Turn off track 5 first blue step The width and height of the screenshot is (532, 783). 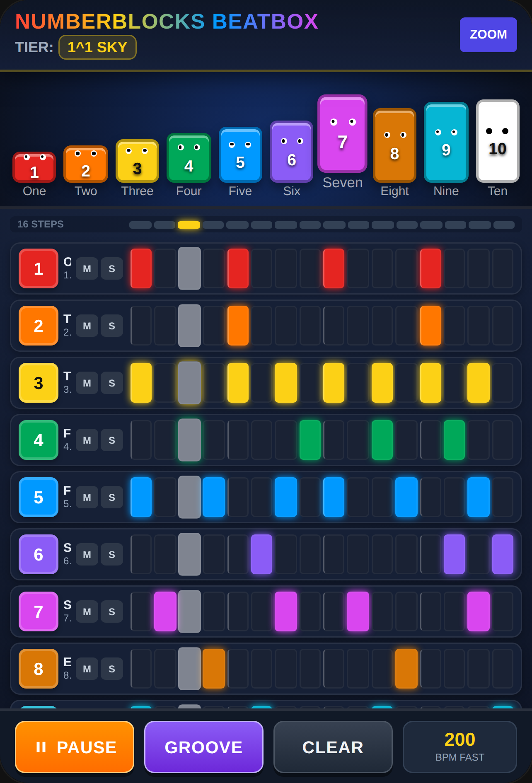tap(141, 497)
